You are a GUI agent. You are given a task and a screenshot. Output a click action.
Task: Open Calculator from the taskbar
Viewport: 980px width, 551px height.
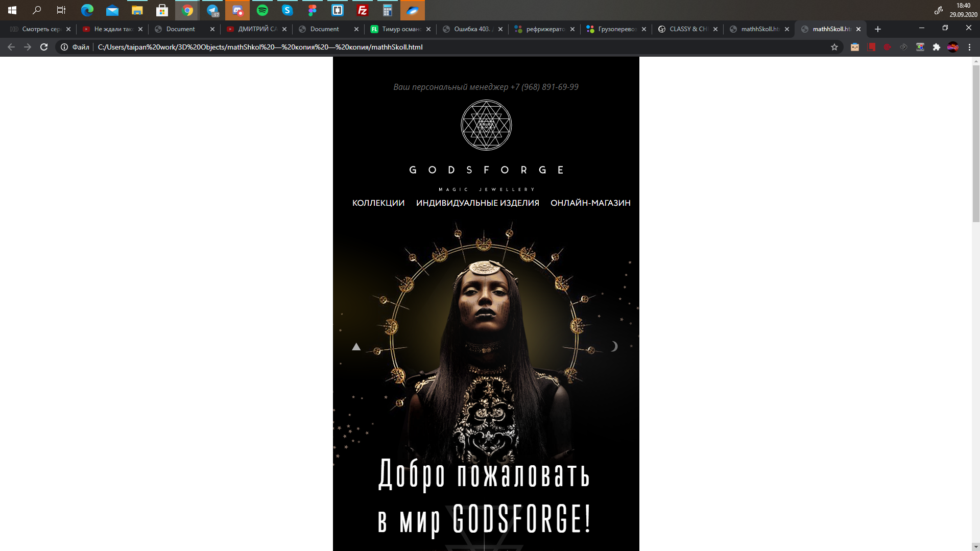(388, 10)
